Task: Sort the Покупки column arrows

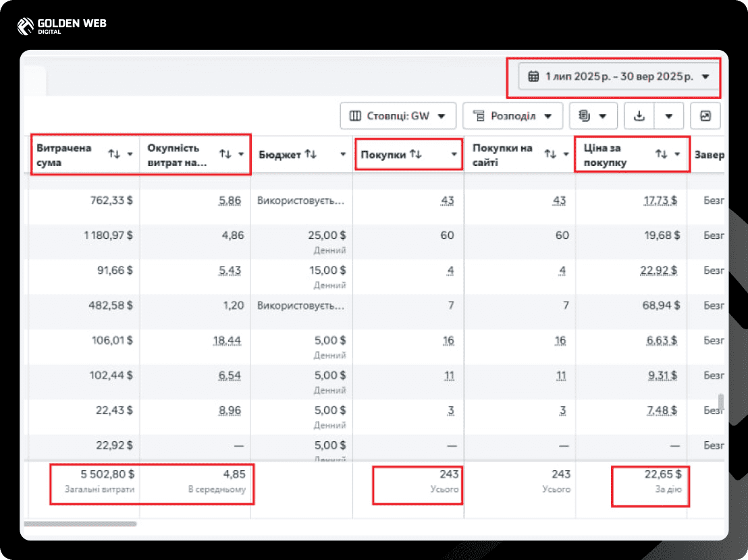Action: pyautogui.click(x=415, y=154)
